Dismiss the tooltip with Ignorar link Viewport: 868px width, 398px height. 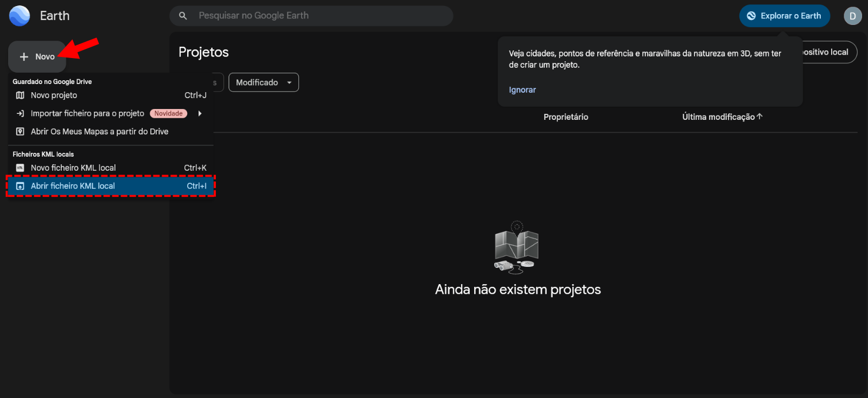coord(522,90)
